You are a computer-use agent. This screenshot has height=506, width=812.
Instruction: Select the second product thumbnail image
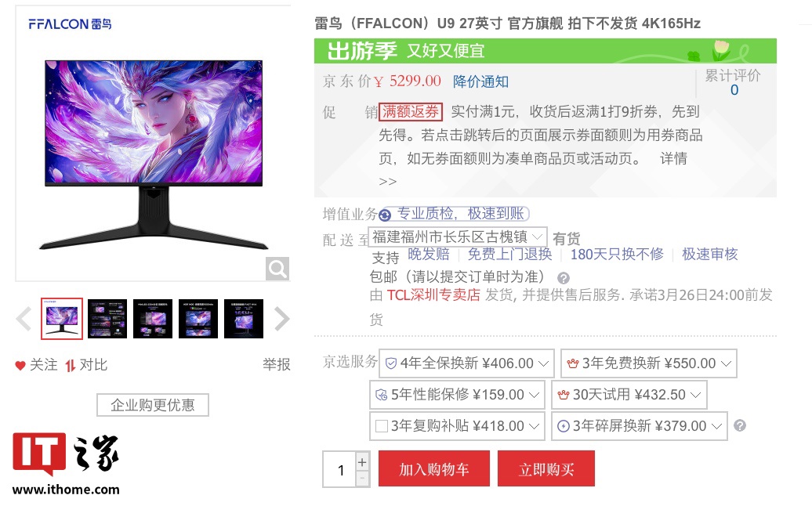[107, 319]
